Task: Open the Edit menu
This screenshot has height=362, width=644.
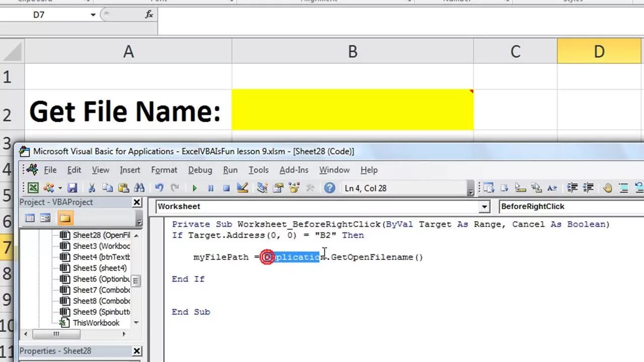Action: click(74, 170)
